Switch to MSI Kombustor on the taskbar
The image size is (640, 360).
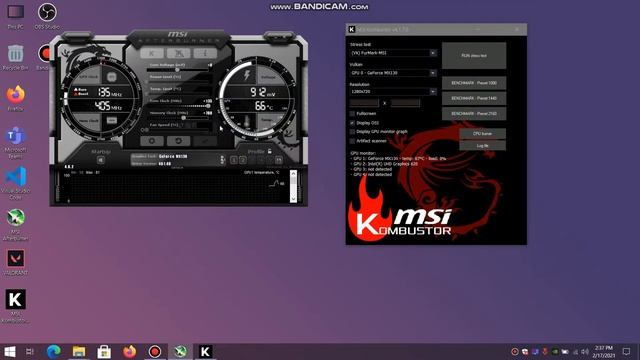coord(205,351)
